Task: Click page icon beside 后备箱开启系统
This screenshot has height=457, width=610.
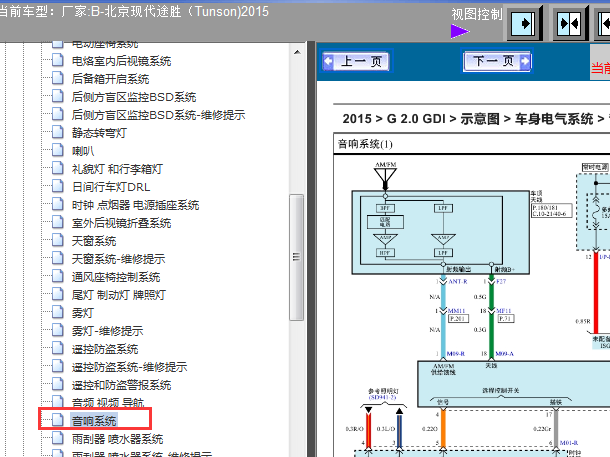Action: [58, 78]
